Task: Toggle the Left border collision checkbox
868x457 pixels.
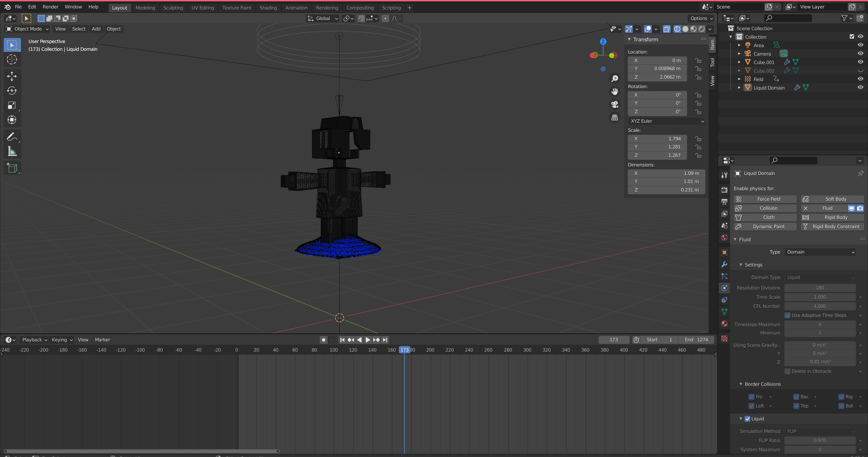Action: click(x=751, y=406)
